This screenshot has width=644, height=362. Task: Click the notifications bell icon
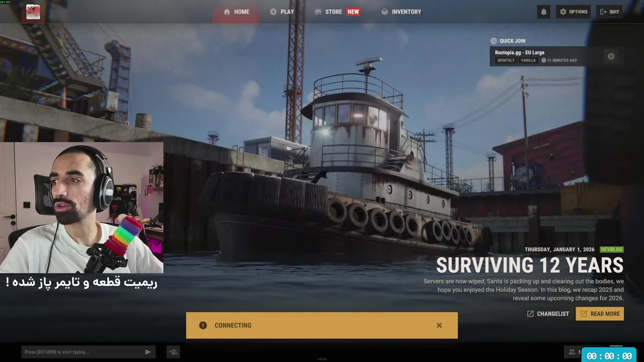[543, 12]
